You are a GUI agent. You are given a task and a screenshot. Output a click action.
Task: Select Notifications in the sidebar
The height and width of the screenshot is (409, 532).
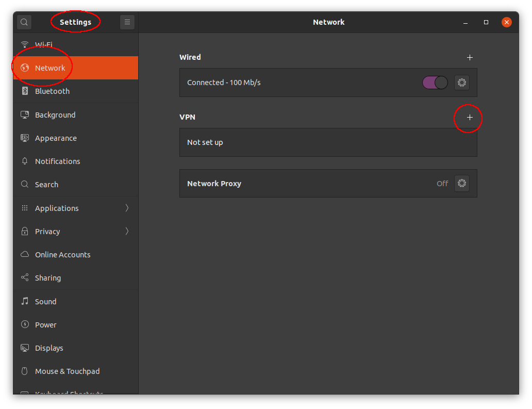tap(57, 161)
